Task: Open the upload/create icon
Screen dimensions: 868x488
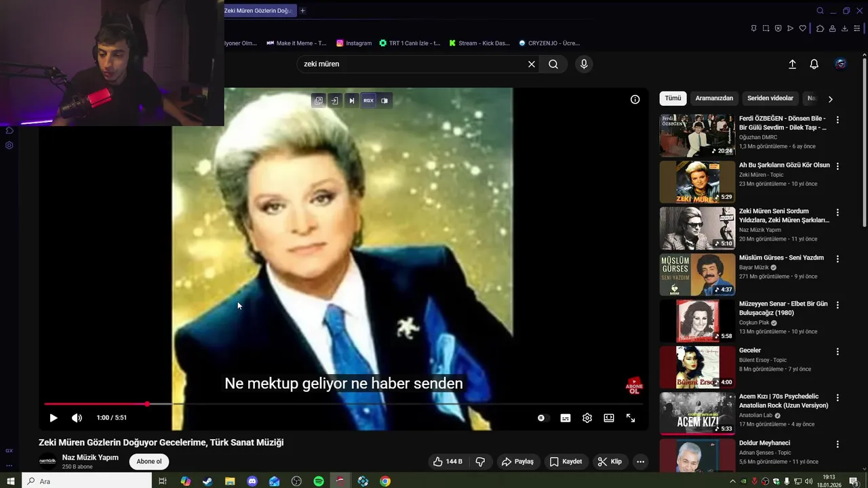Action: (792, 64)
